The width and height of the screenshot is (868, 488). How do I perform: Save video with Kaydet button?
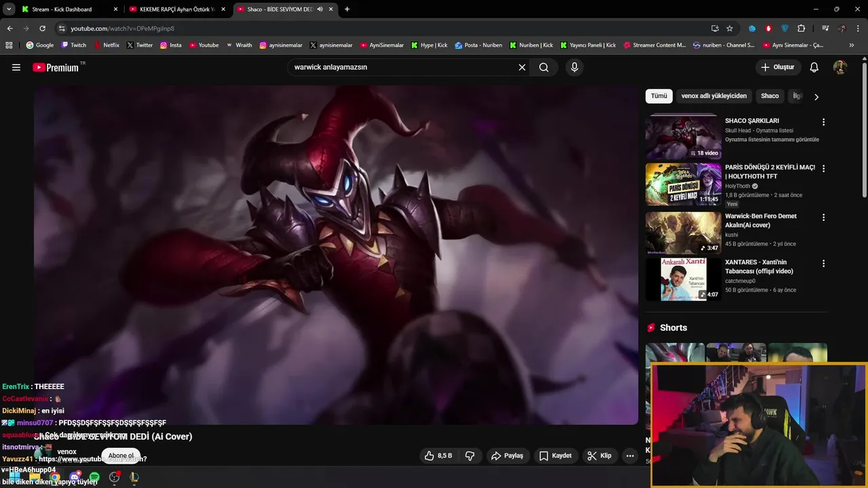point(556,455)
